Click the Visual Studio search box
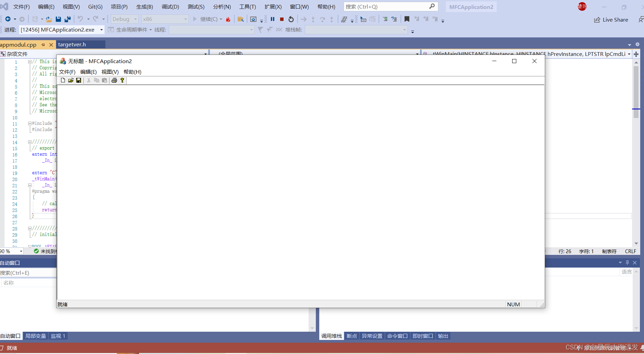644x354 pixels. coord(391,7)
